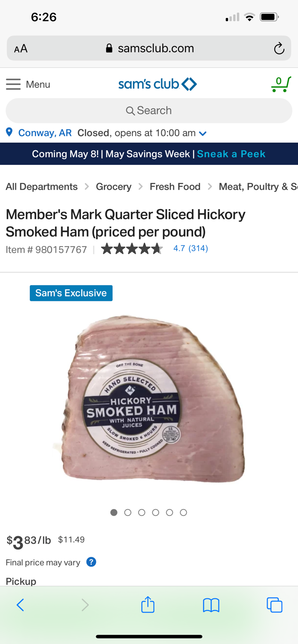Viewport: 298px width, 644px height.
Task: Open the Safari tabs overview icon
Action: point(274,605)
